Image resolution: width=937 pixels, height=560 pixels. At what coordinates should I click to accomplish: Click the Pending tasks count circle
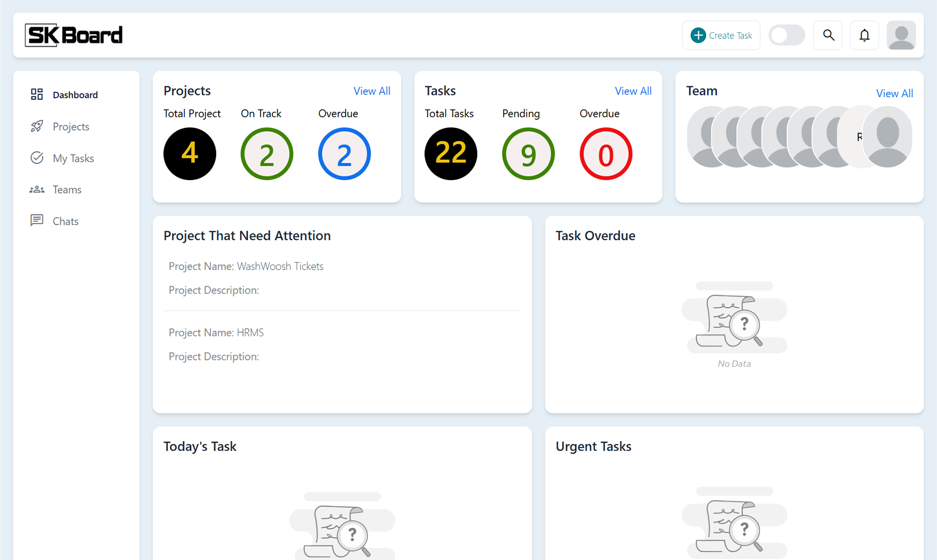click(x=528, y=154)
